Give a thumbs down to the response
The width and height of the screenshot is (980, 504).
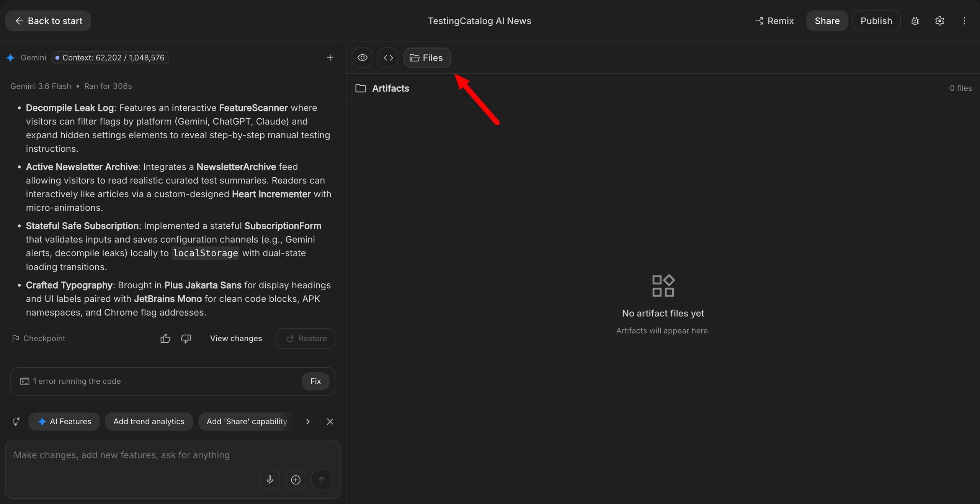pyautogui.click(x=186, y=339)
